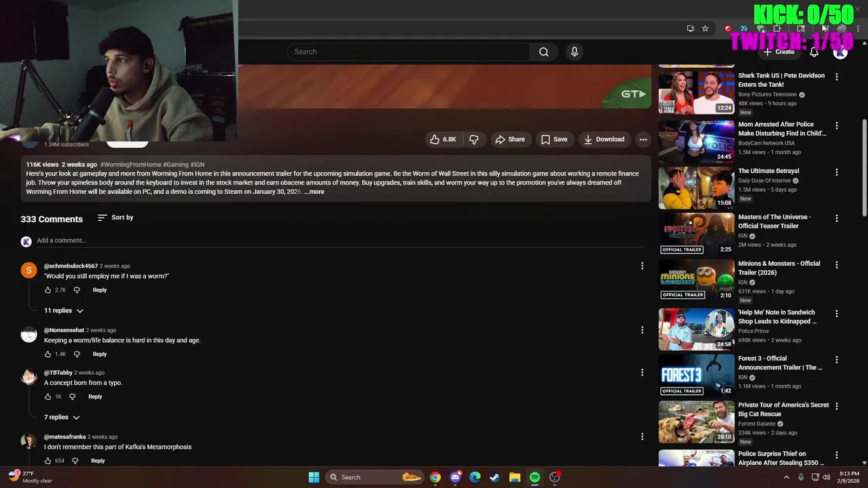Open the 7TV extension icon
Image resolution: width=868 pixels, height=488 pixels.
pyautogui.click(x=744, y=28)
